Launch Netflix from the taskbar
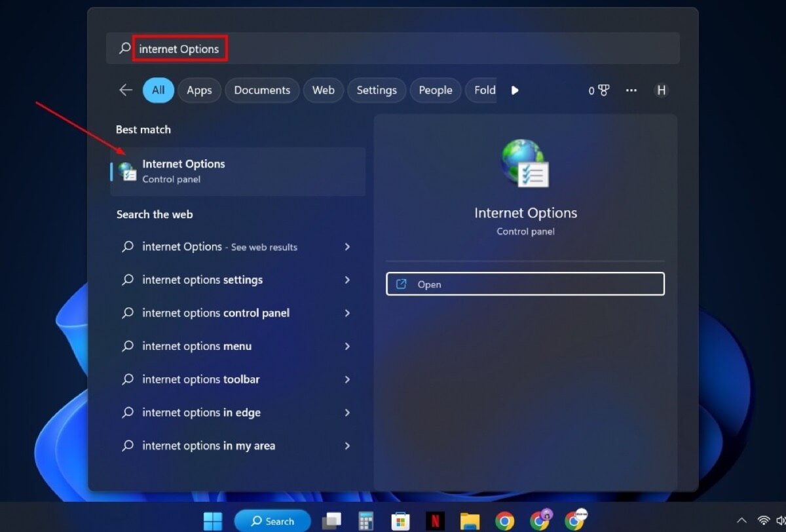 click(435, 520)
